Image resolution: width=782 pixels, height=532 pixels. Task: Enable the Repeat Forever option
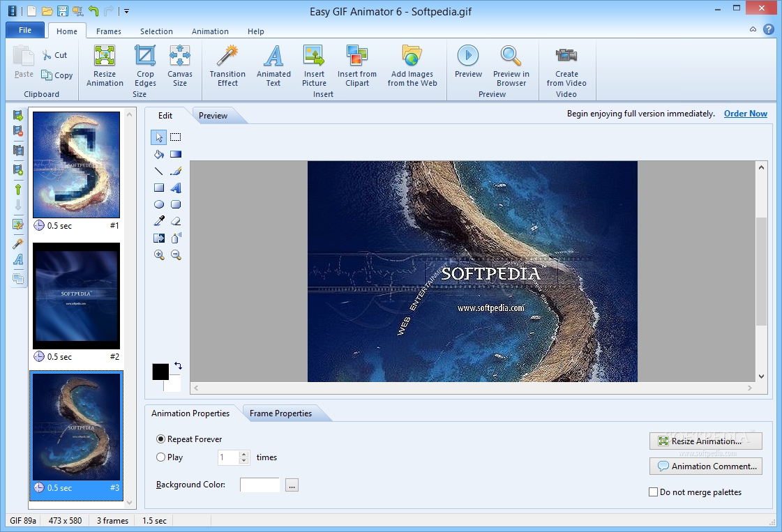point(161,439)
